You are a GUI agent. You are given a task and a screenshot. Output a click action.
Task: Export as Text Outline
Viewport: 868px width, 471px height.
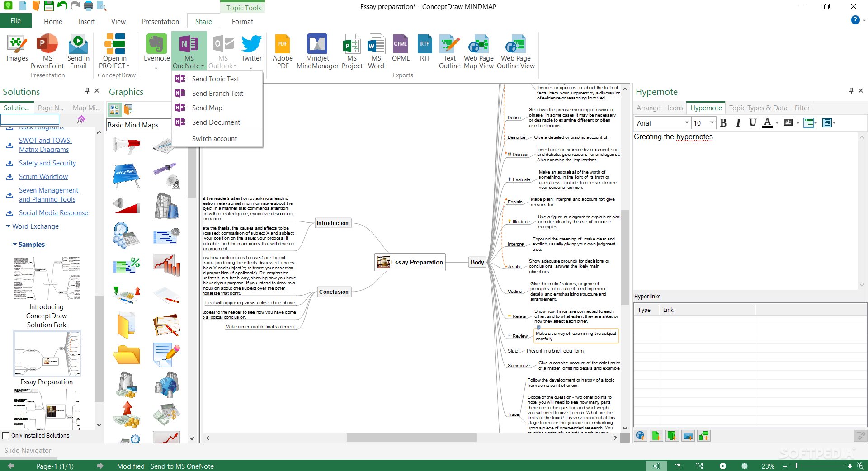(x=449, y=51)
